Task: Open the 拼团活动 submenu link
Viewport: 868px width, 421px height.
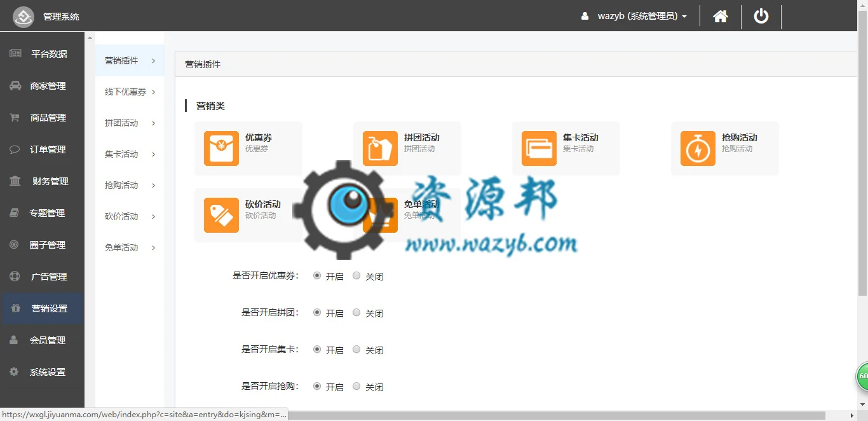Action: click(x=121, y=123)
